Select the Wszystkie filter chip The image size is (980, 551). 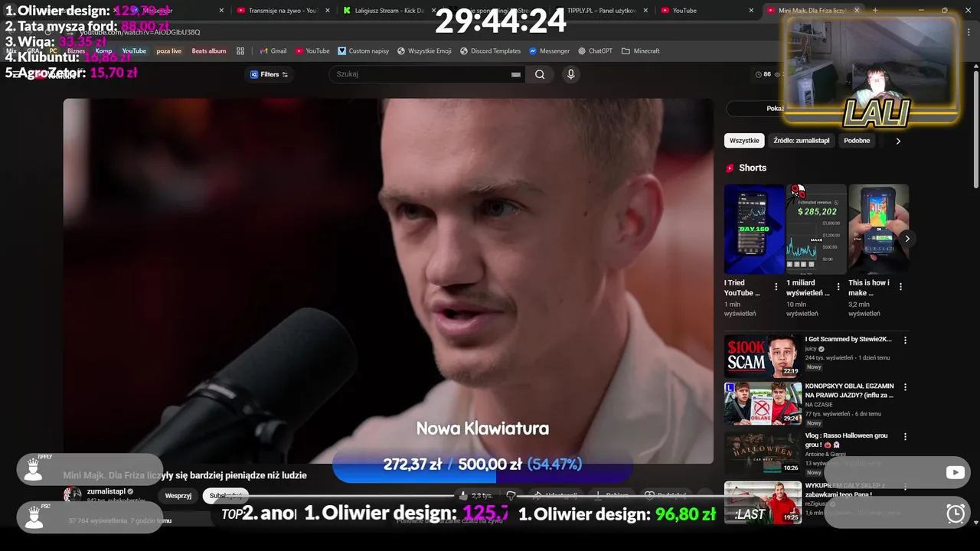[744, 141]
